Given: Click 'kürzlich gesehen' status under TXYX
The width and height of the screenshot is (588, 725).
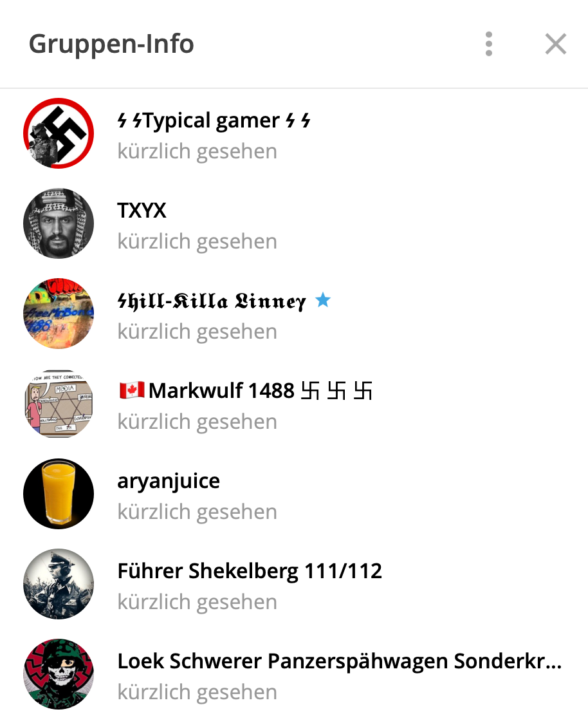Looking at the screenshot, I should click(x=198, y=241).
